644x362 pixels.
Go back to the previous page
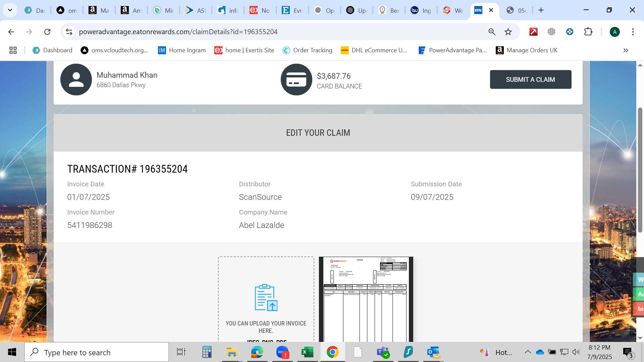coord(11,32)
